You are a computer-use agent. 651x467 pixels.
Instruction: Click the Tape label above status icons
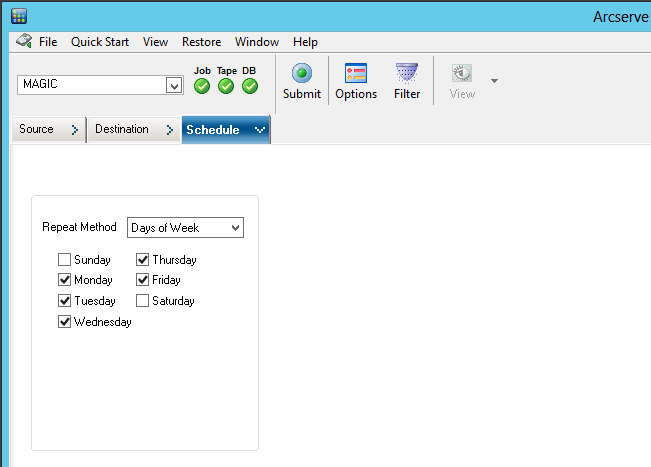click(227, 71)
